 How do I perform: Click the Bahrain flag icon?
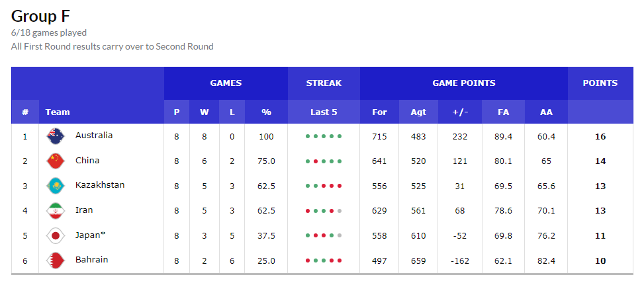pyautogui.click(x=55, y=261)
